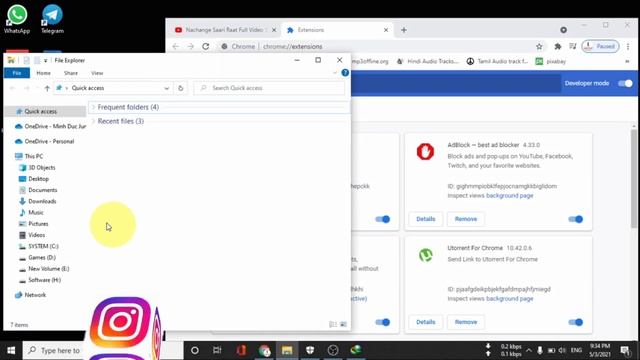Open AdBlock background page link
The width and height of the screenshot is (640, 360).
[x=509, y=196]
